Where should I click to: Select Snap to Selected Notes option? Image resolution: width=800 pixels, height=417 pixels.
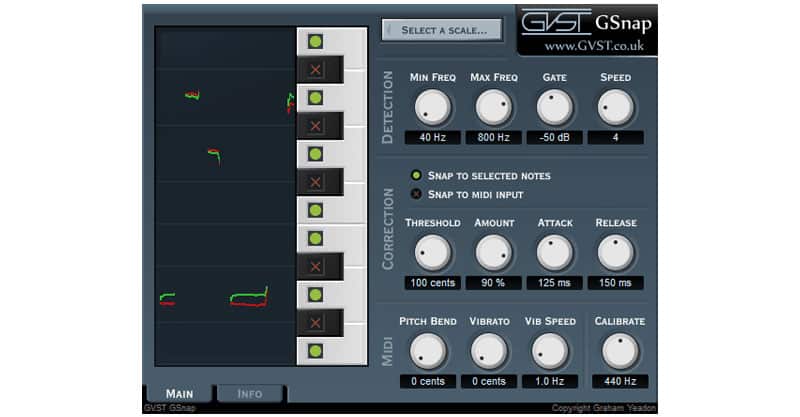[x=481, y=176]
